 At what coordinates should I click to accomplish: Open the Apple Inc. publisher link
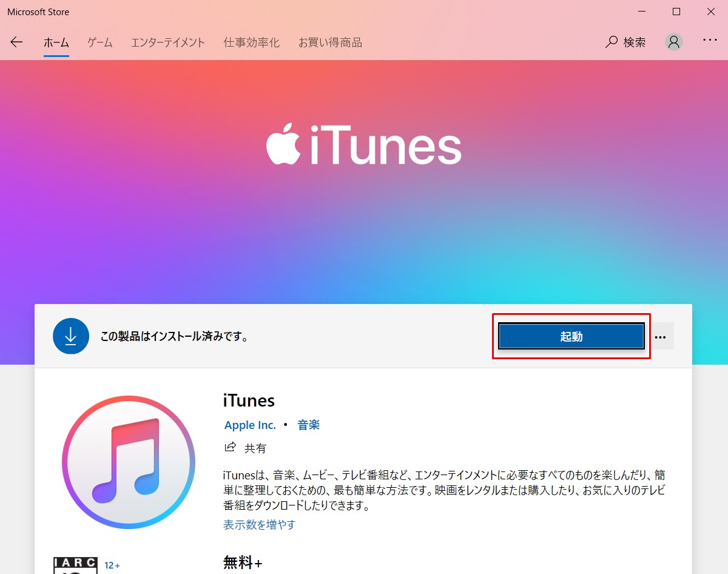(250, 425)
